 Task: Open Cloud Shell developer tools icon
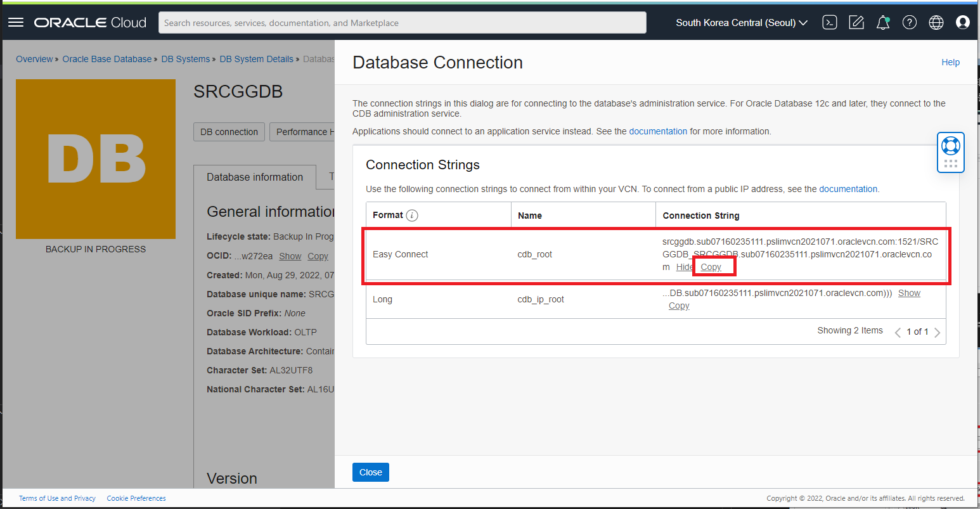coord(829,22)
